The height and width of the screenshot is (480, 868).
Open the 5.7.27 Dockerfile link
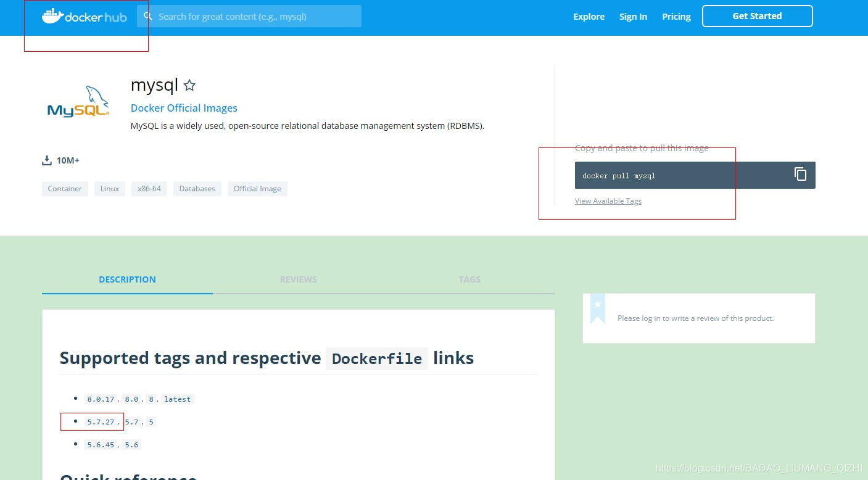(101, 422)
